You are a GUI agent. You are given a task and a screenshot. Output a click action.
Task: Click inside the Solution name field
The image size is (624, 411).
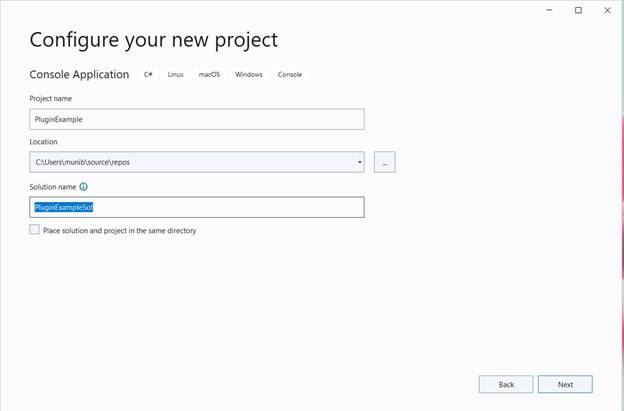[x=197, y=207]
